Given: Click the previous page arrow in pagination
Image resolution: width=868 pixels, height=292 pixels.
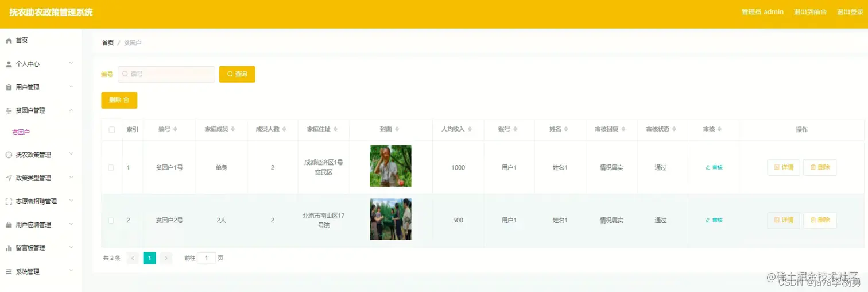Looking at the screenshot, I should click(133, 258).
